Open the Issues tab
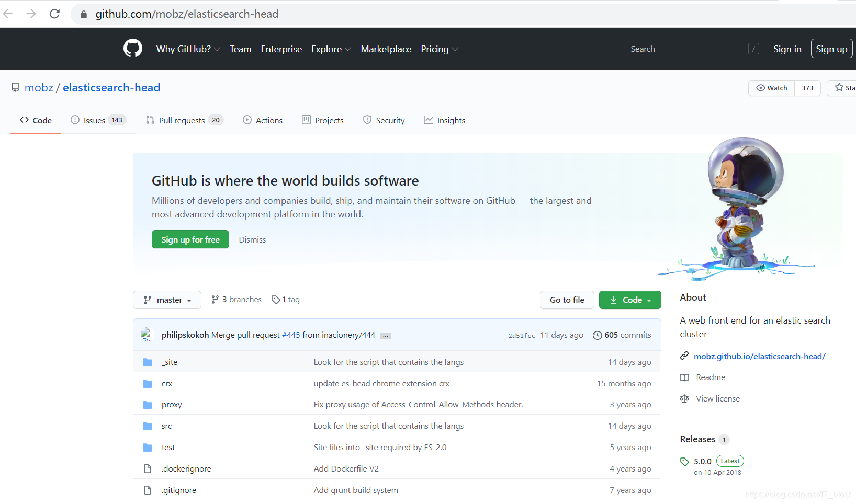 coord(98,120)
